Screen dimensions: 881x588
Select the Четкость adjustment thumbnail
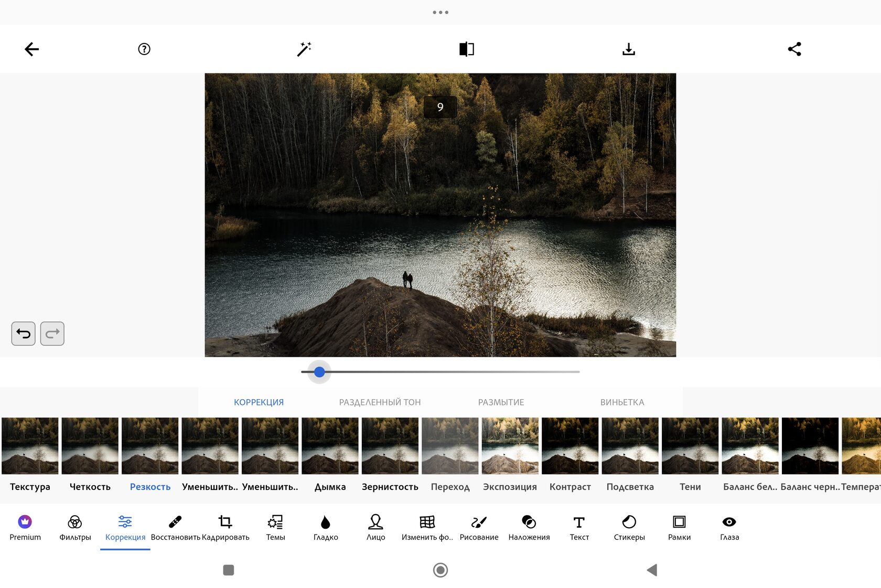tap(90, 446)
